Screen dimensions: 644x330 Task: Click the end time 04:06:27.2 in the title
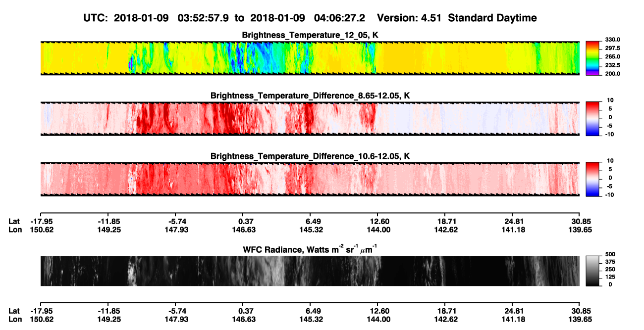[x=339, y=18]
